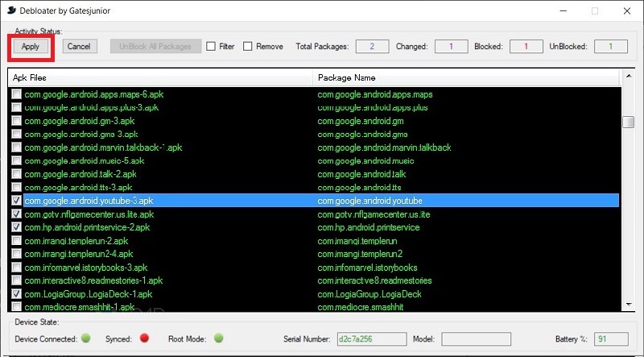Select the com.imangi.templerun-2.apk row
Screen dimensions: 644x357
[x=76, y=241]
